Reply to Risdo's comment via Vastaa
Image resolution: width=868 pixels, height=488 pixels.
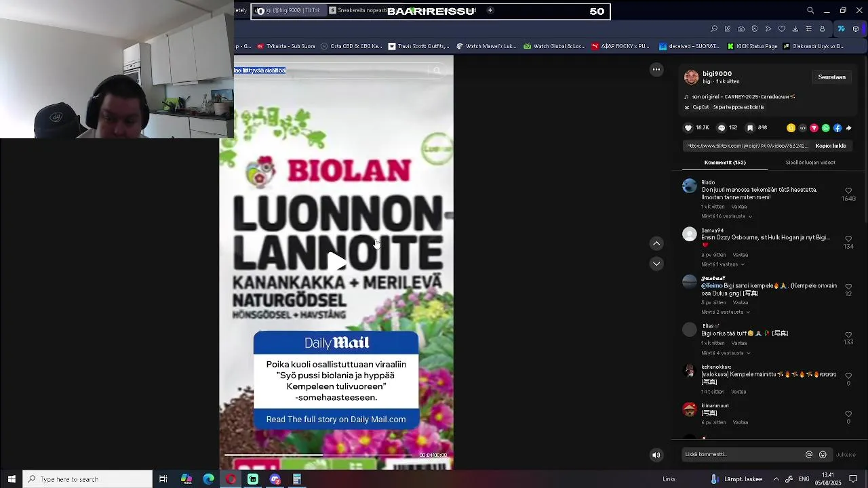pyautogui.click(x=739, y=207)
